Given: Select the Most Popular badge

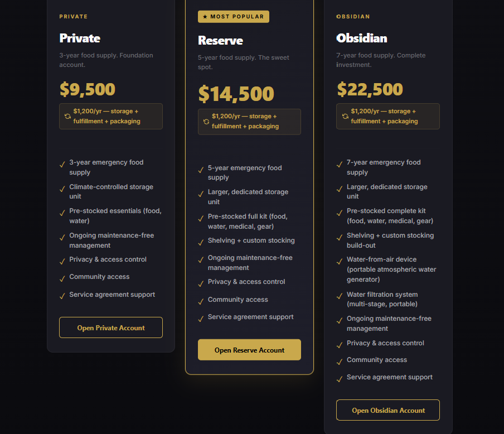Looking at the screenshot, I should (x=234, y=17).
